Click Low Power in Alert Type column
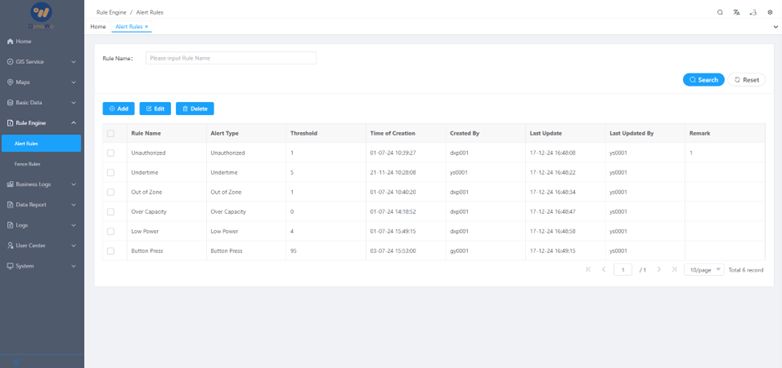 pyautogui.click(x=224, y=231)
